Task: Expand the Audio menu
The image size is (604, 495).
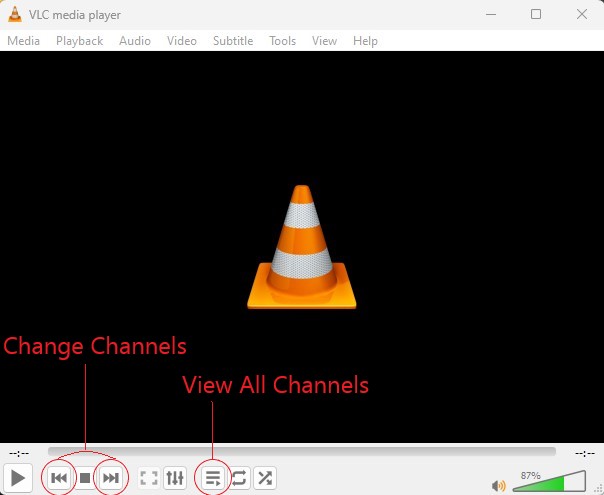Action: pyautogui.click(x=135, y=41)
